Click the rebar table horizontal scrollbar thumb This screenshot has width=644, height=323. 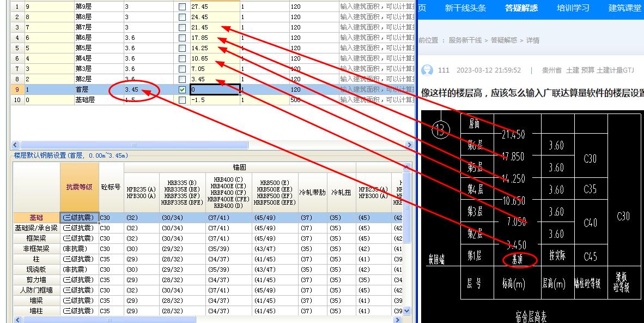pyautogui.click(x=110, y=320)
